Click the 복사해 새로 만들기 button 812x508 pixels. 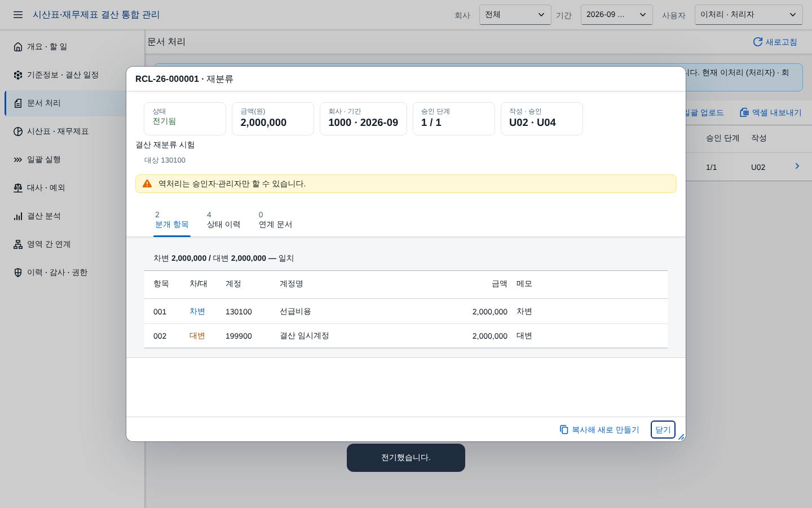(599, 430)
